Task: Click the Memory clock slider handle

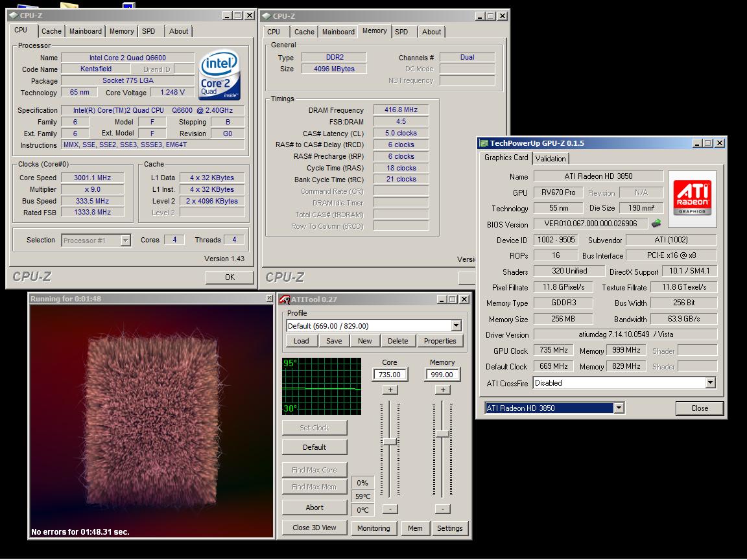Action: point(442,433)
